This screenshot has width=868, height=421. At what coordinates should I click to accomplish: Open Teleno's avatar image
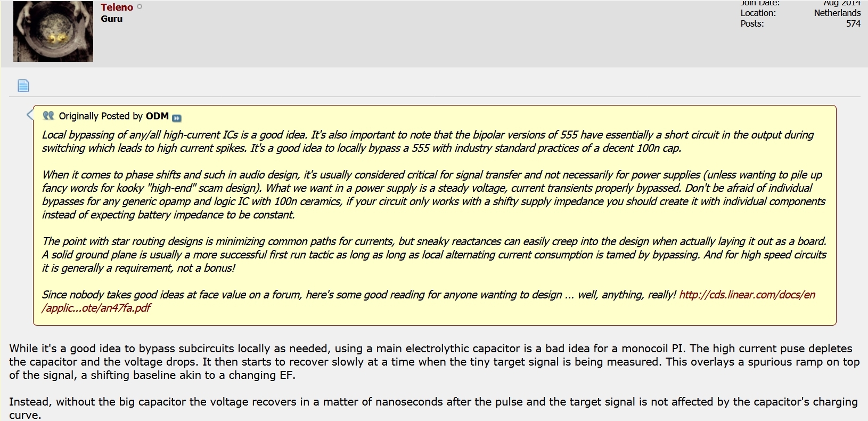click(x=53, y=31)
